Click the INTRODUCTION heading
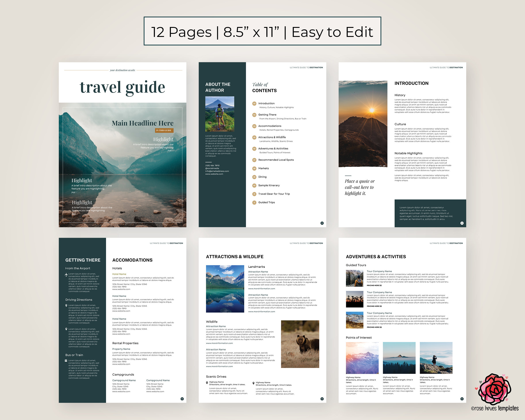The height and width of the screenshot is (420, 525). (411, 83)
